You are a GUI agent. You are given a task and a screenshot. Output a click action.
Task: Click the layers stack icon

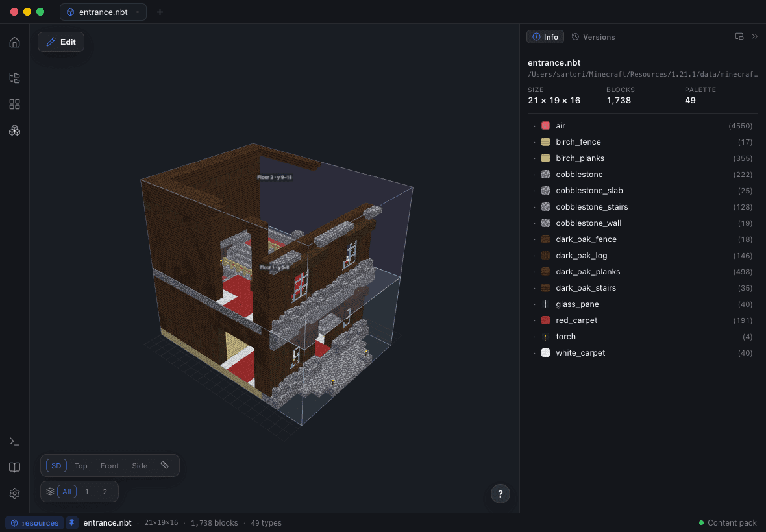tap(51, 492)
